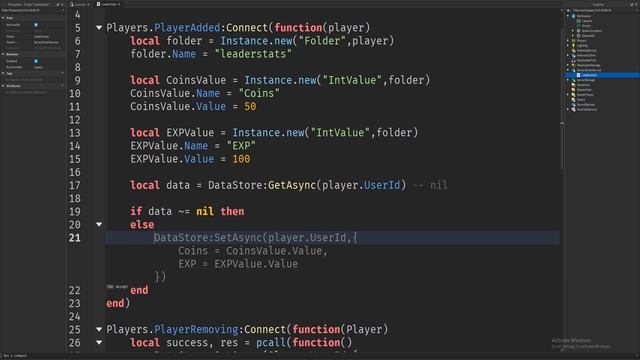Close the Properties panel
This screenshot has width=640, height=360.
pos(62,4)
